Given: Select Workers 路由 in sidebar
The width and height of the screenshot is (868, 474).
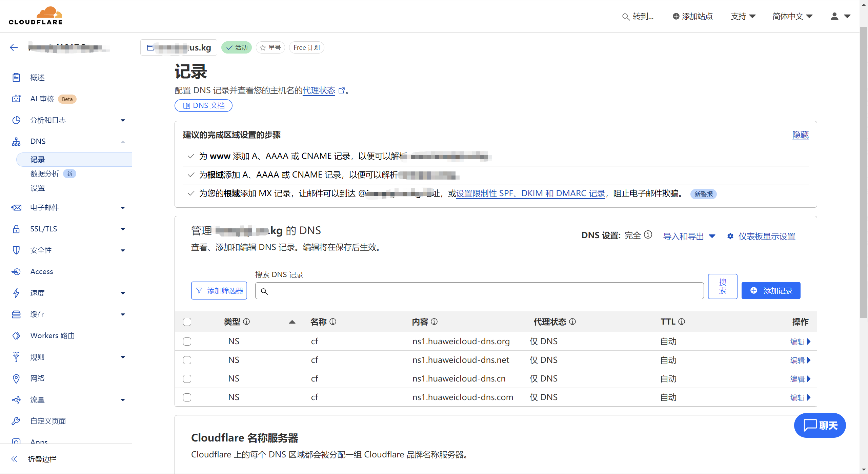Looking at the screenshot, I should click(53, 335).
